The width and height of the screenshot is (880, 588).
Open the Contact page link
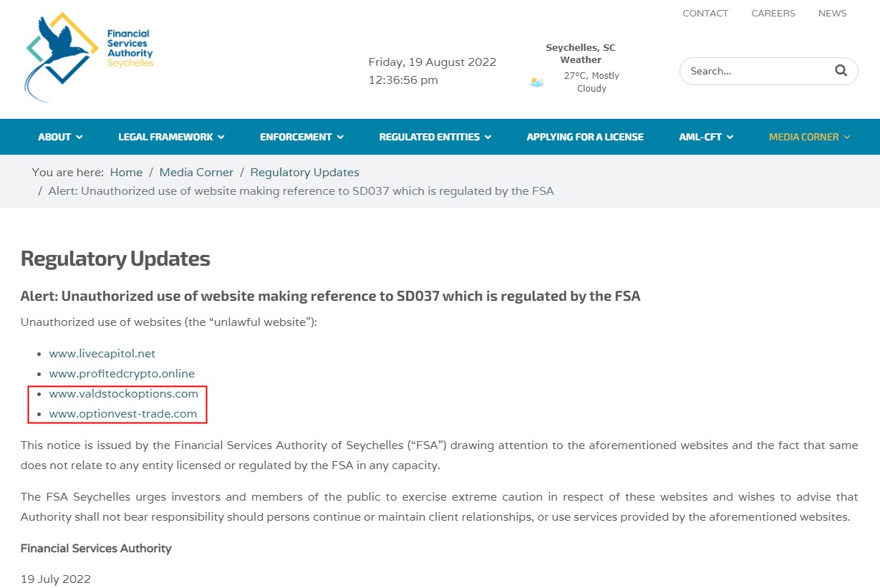coord(705,13)
